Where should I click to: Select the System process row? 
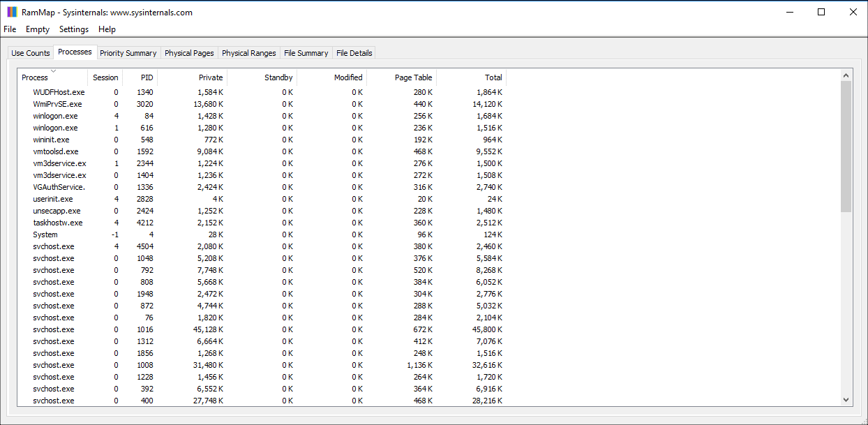[x=45, y=234]
